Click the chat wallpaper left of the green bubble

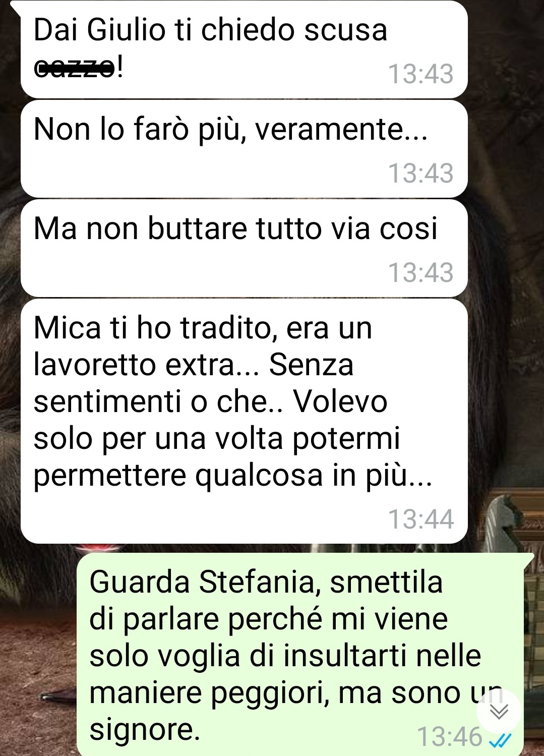click(38, 651)
